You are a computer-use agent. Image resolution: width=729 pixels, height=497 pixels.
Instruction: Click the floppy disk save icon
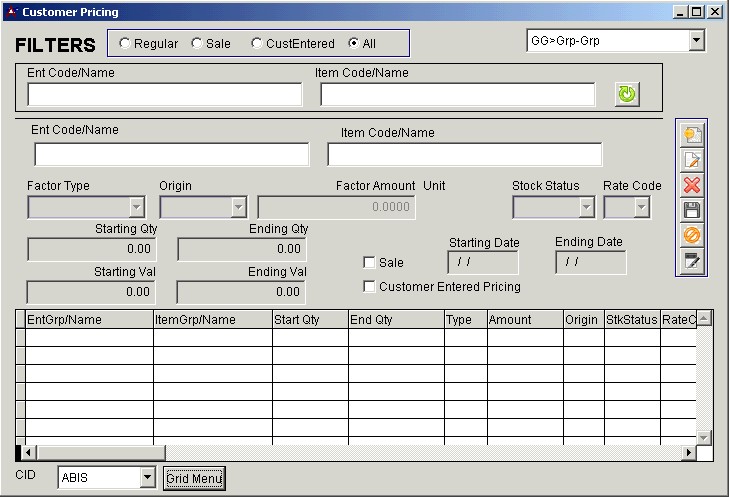tap(691, 210)
